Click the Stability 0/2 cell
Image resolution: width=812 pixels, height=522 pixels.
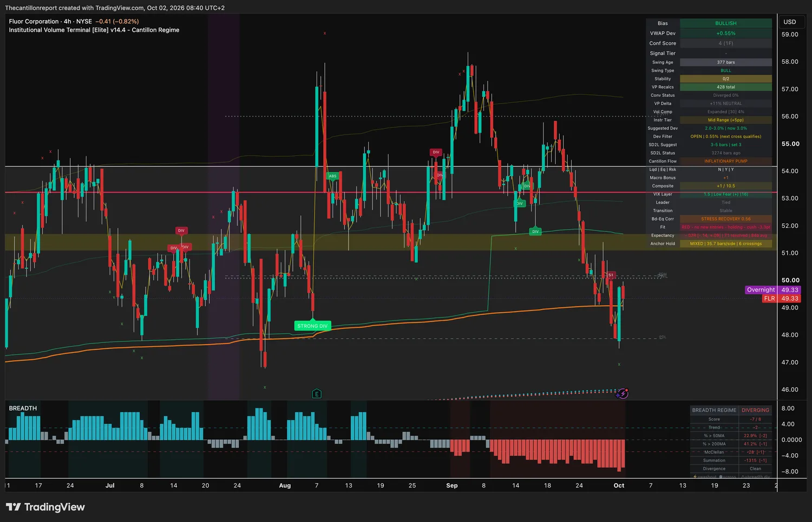pyautogui.click(x=726, y=79)
